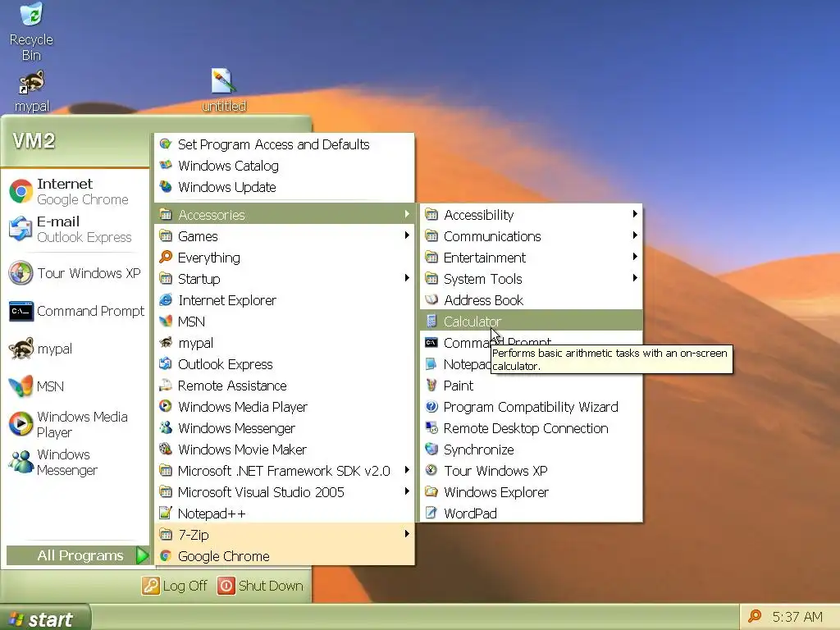This screenshot has height=630, width=840.
Task: Open Windows Catalog entry
Action: click(285, 166)
